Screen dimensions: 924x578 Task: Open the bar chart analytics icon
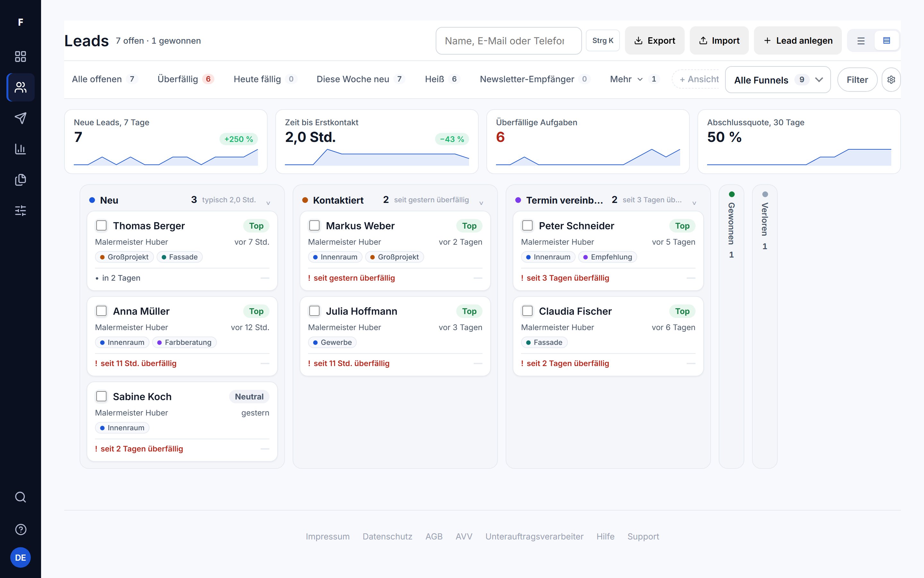(x=20, y=149)
